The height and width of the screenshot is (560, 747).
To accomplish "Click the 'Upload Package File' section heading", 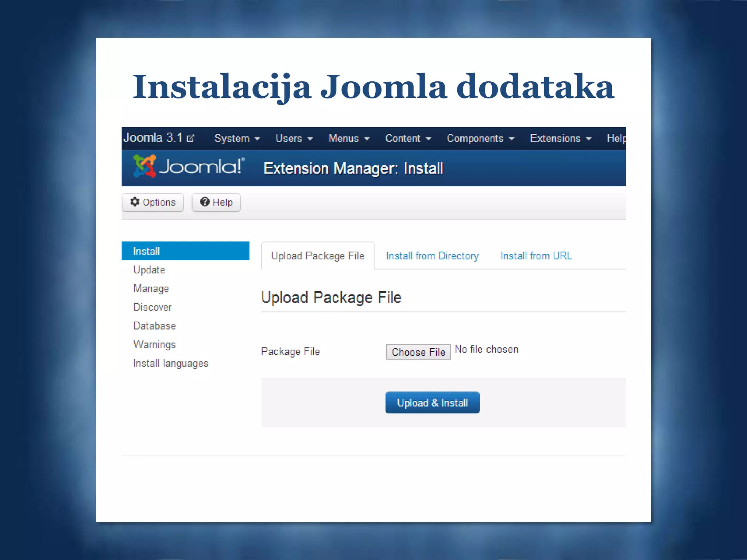I will pos(331,297).
